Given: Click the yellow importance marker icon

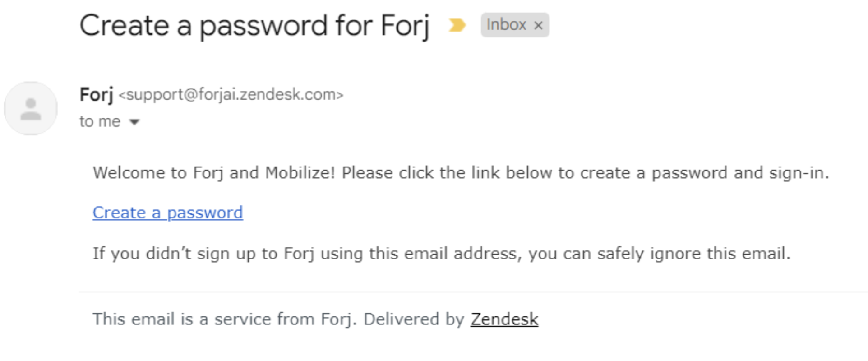Looking at the screenshot, I should [457, 25].
